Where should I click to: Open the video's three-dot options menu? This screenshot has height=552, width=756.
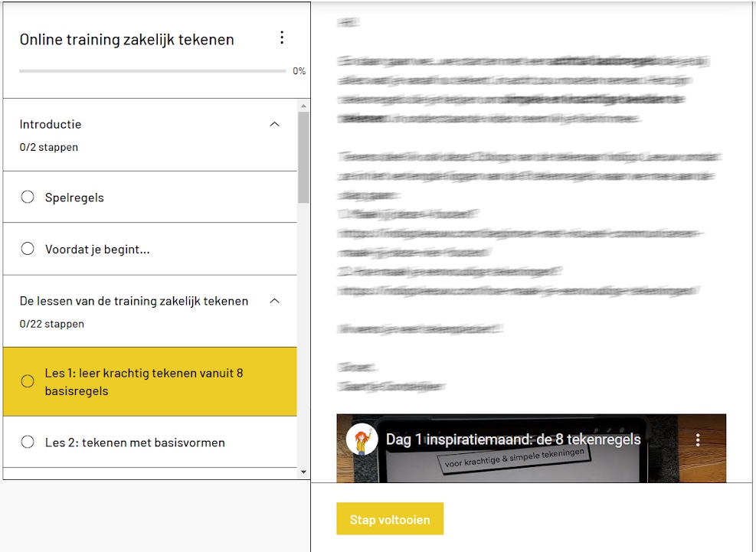click(x=698, y=439)
